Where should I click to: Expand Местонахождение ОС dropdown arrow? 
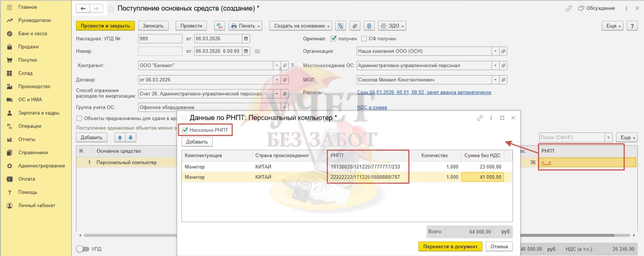coord(495,65)
